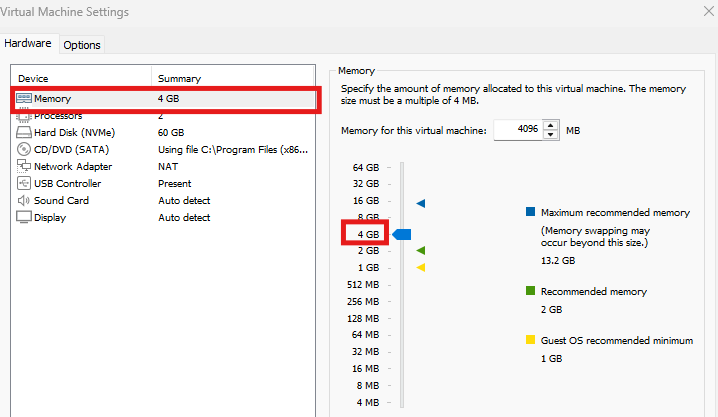Switch to the Options tab
The width and height of the screenshot is (718, 417).
tap(82, 45)
